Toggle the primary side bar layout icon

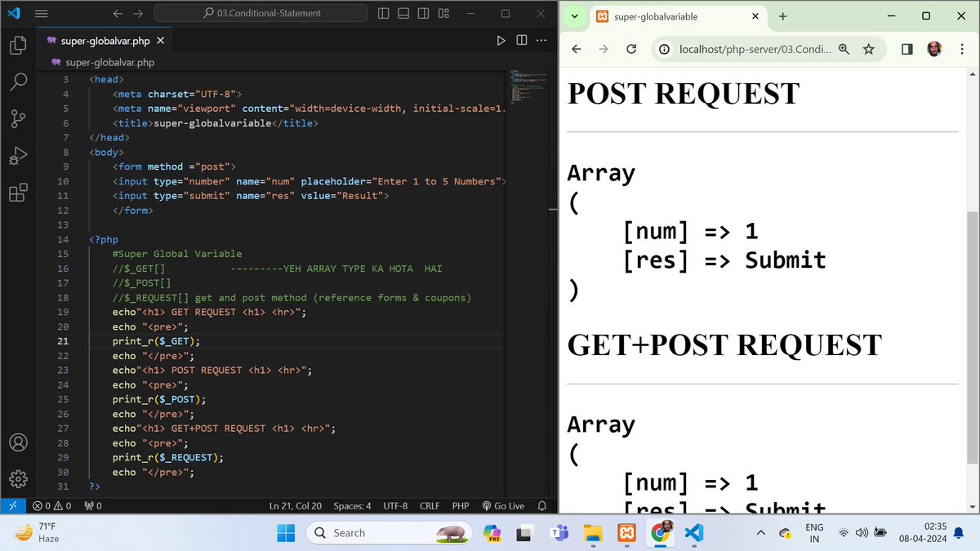point(385,14)
